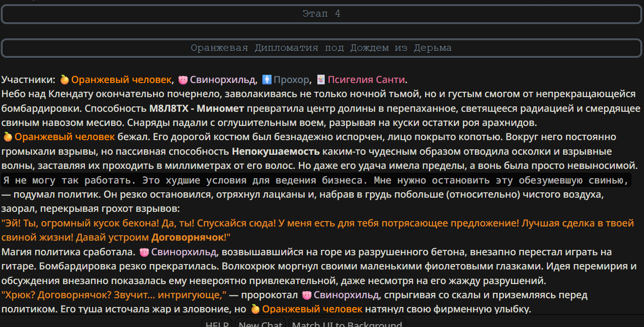Click the name 'Прохор' in participants
644x327 pixels.
click(292, 80)
